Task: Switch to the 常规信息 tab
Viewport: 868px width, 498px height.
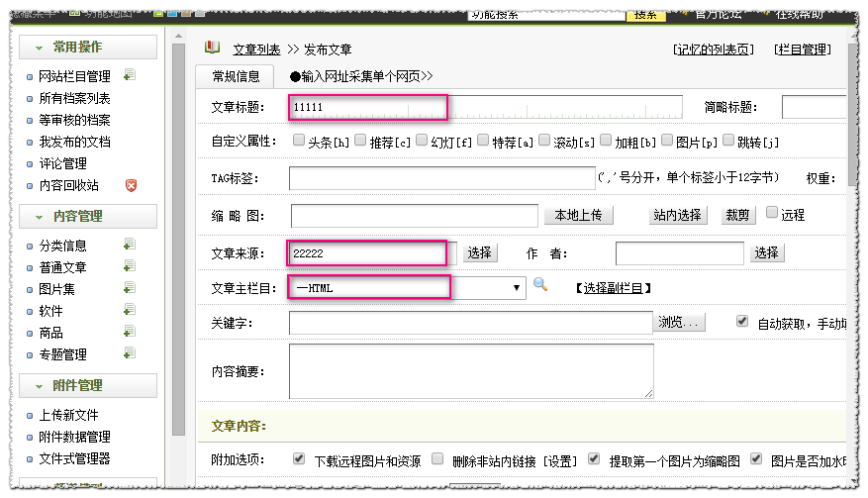Action: [236, 76]
